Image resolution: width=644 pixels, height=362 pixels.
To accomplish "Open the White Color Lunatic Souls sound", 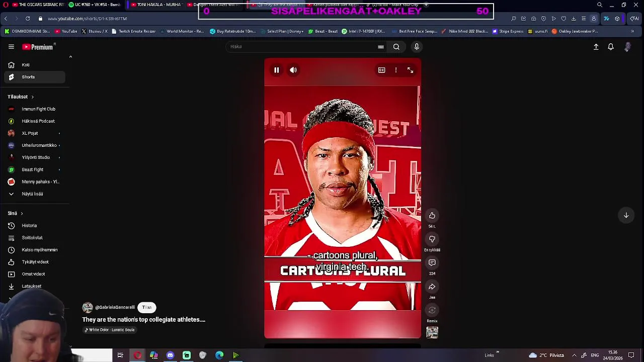I will coord(110,330).
